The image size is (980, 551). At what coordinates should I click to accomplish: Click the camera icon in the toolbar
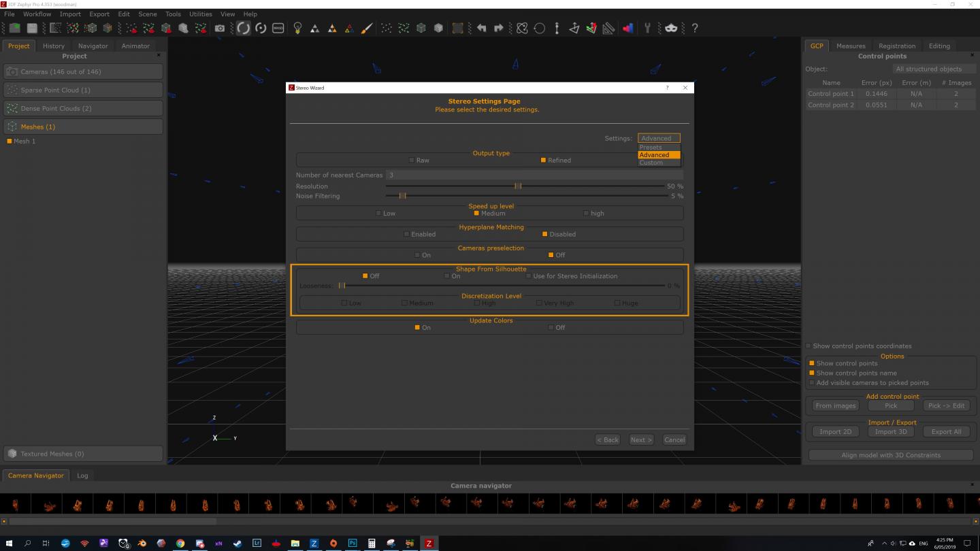pos(220,29)
